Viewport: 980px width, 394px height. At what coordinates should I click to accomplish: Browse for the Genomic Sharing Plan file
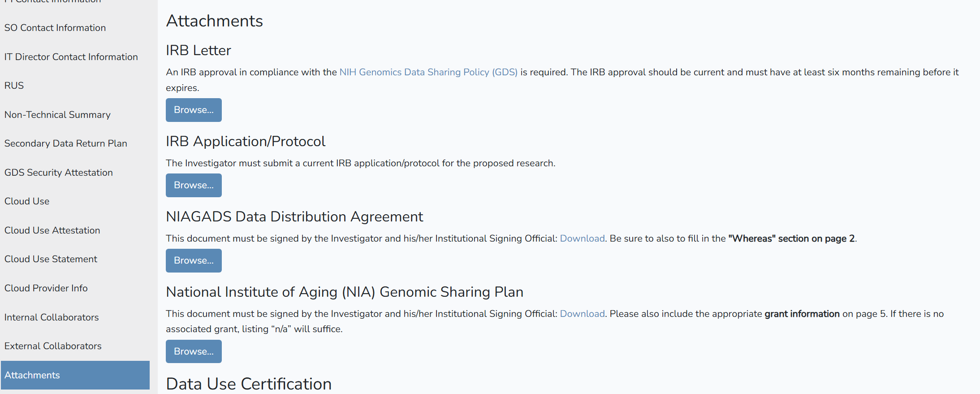pyautogui.click(x=194, y=351)
